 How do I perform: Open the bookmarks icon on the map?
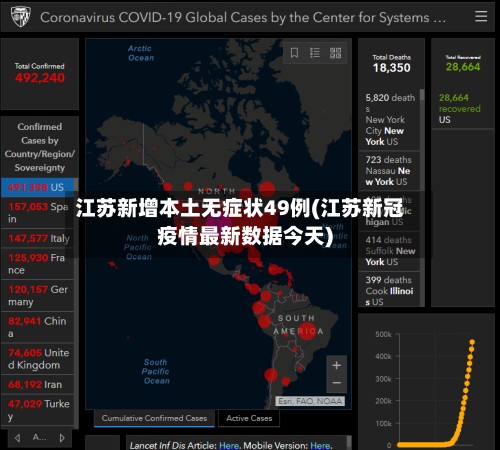294,53
